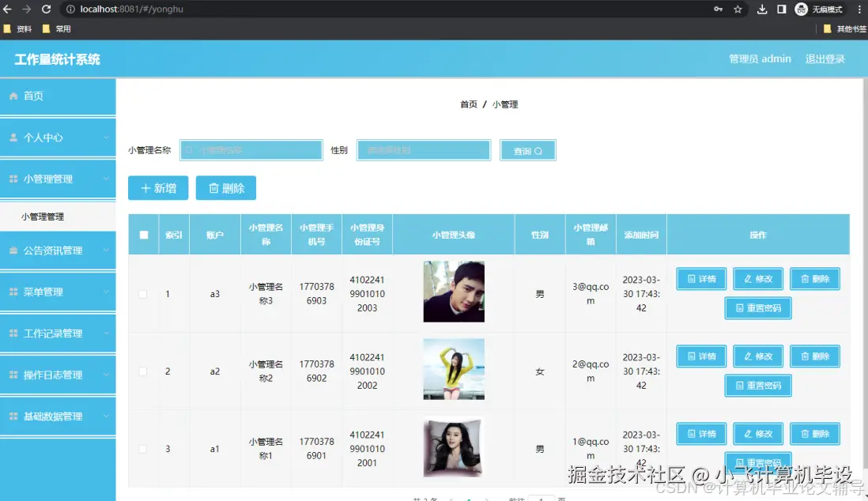Click 详情 for account a3
Screen dimensions: 868x501
tap(701, 279)
